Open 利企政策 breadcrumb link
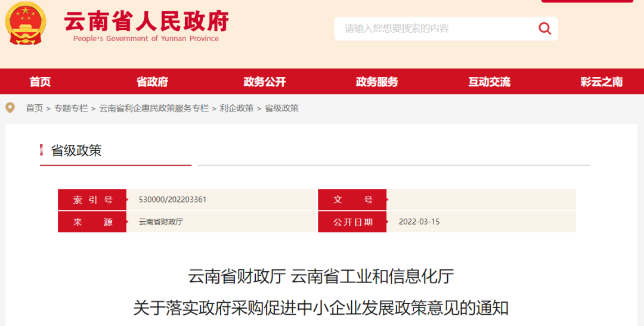 tap(237, 108)
